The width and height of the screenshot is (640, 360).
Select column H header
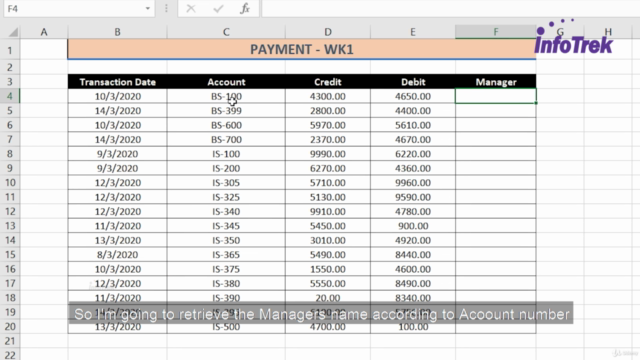coord(608,32)
